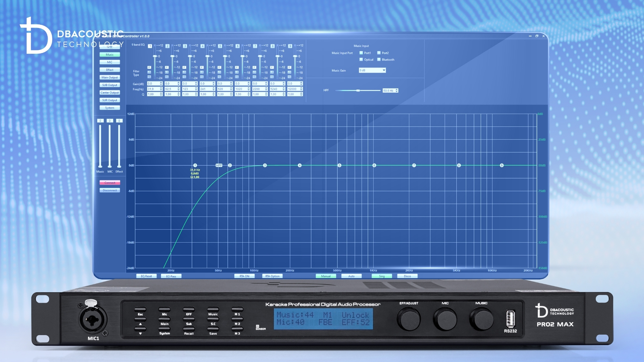Step the band 2 Freq 62.5 spinner
The width and height of the screenshot is (644, 362).
click(178, 89)
